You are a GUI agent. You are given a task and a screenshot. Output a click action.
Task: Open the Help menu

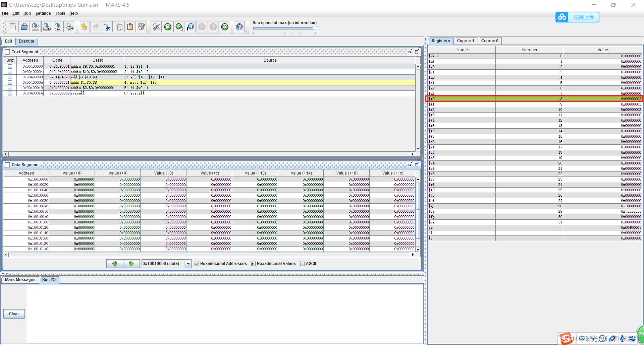(x=73, y=13)
